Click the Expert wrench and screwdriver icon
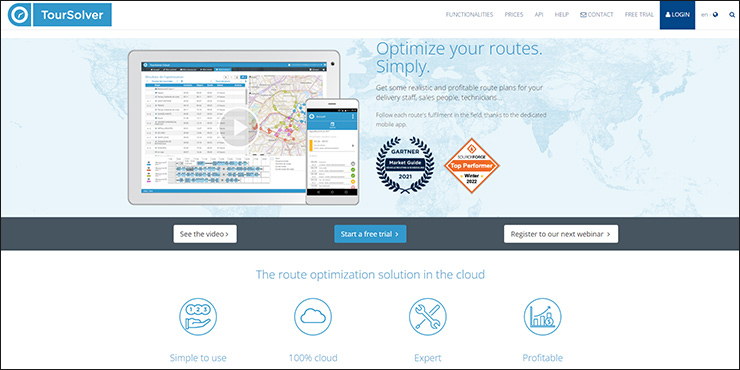The width and height of the screenshot is (740, 370). pyautogui.click(x=428, y=317)
